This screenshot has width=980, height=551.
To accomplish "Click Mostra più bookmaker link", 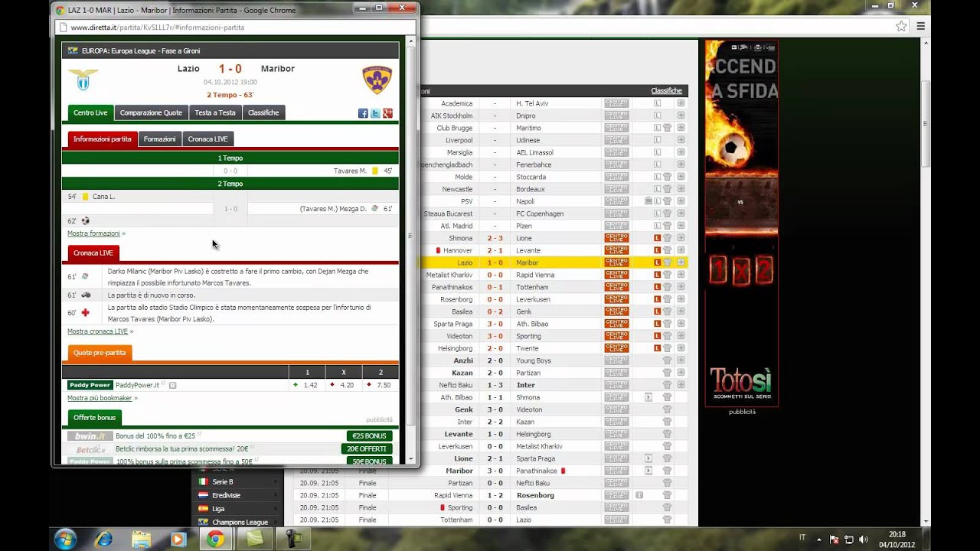I will (x=100, y=398).
